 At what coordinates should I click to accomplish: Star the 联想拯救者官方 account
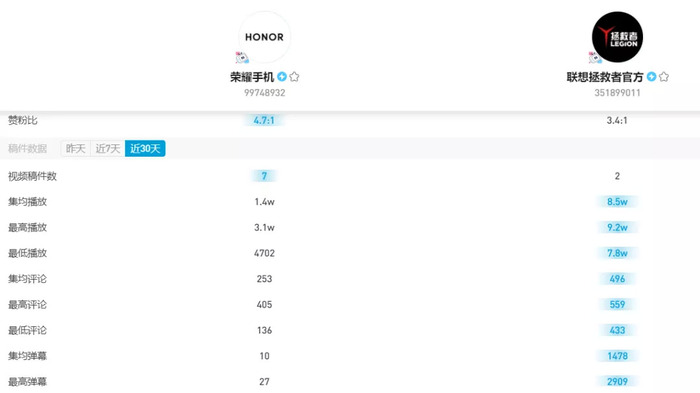664,77
